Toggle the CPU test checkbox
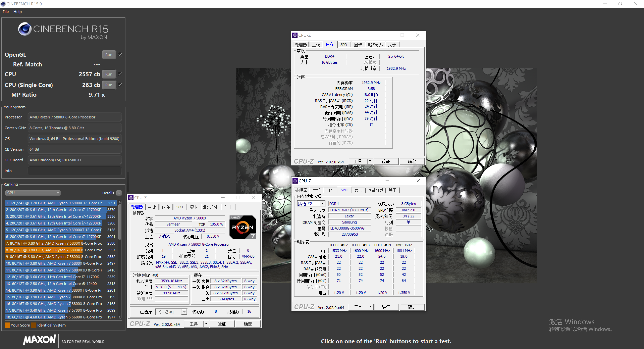This screenshot has height=349, width=644. [120, 74]
